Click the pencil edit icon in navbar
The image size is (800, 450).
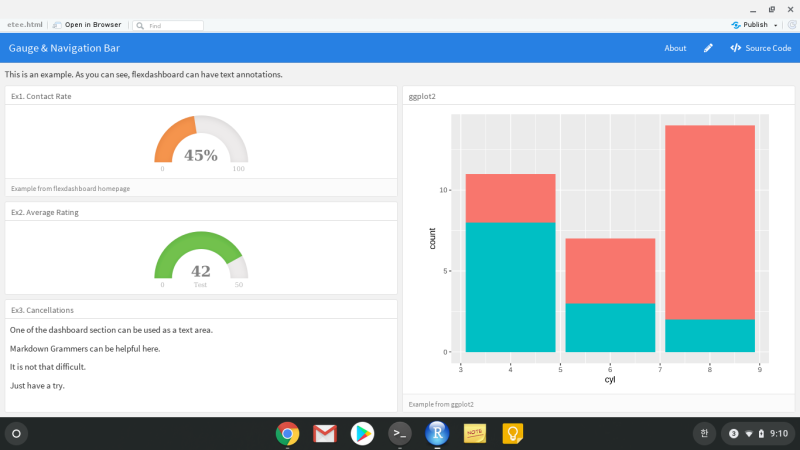click(x=708, y=48)
